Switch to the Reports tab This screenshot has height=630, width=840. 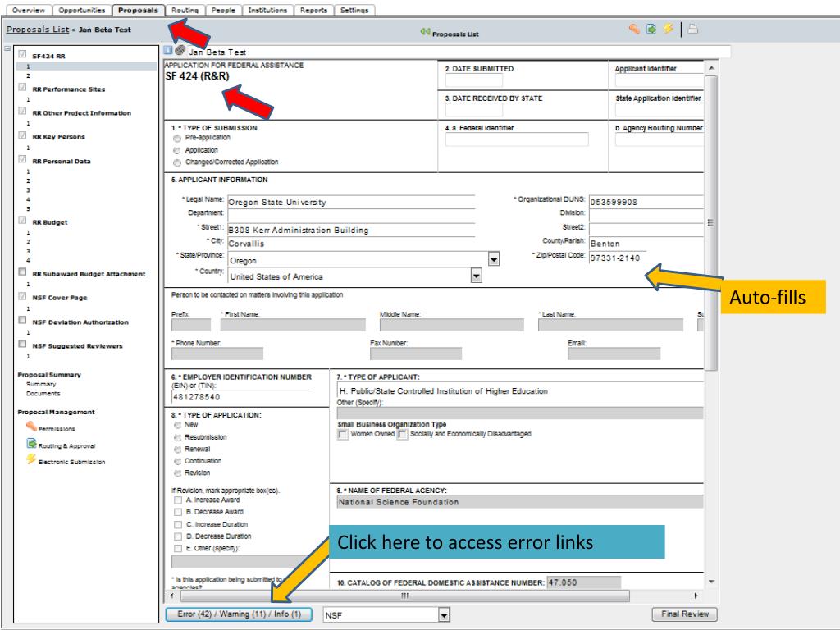[x=313, y=10]
